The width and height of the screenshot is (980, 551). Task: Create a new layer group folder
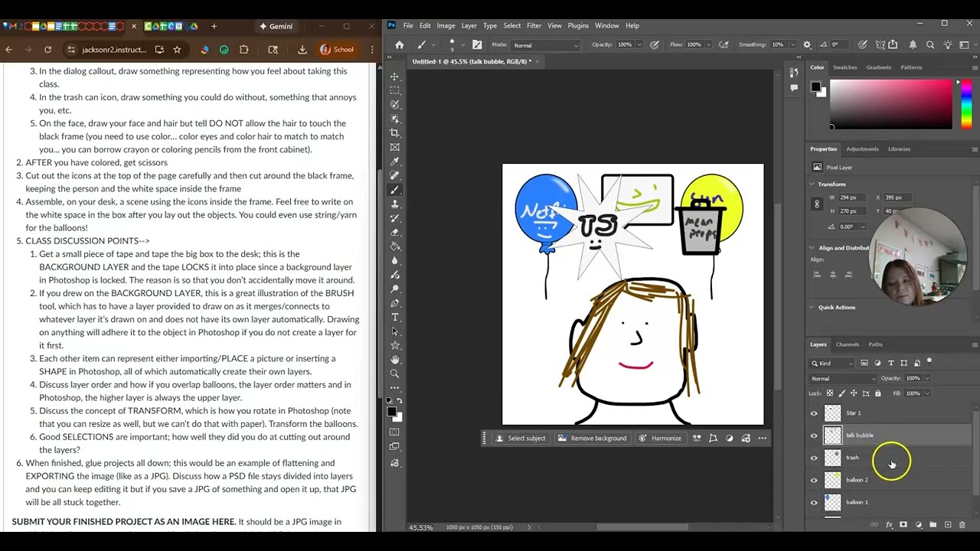point(933,525)
